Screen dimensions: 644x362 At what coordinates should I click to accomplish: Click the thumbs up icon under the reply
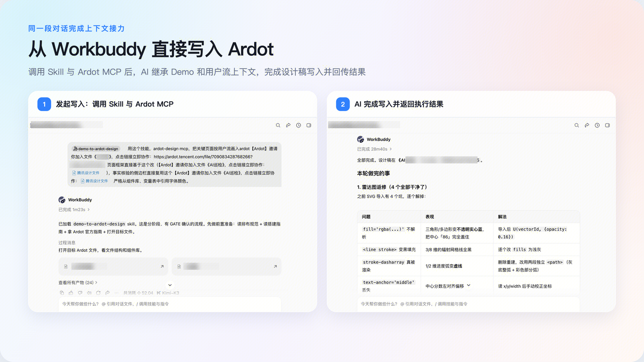point(71,293)
